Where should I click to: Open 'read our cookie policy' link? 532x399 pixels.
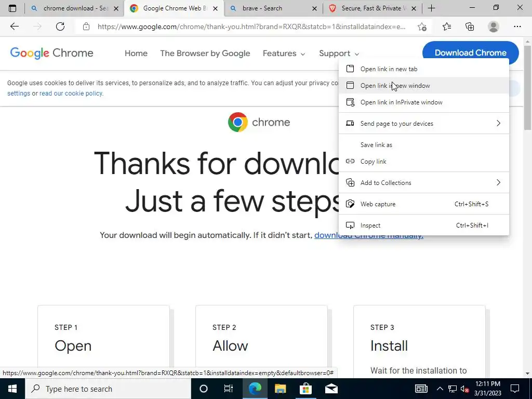coord(71,94)
